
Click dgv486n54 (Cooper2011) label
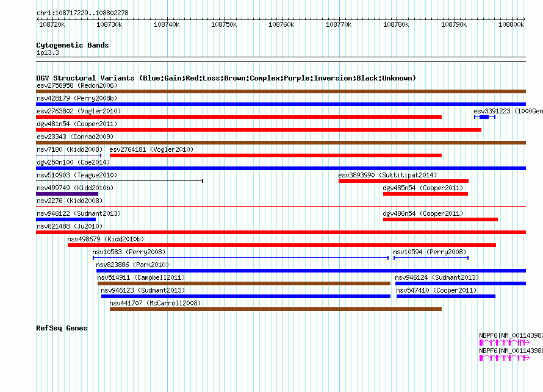[x=423, y=213]
